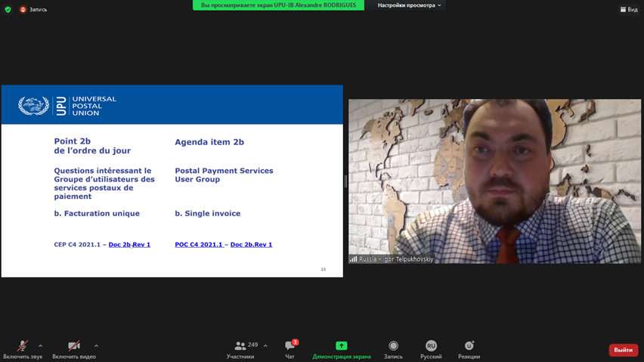Open the 'Русский' interpretation language selector
This screenshot has height=362, width=644.
pos(431,350)
